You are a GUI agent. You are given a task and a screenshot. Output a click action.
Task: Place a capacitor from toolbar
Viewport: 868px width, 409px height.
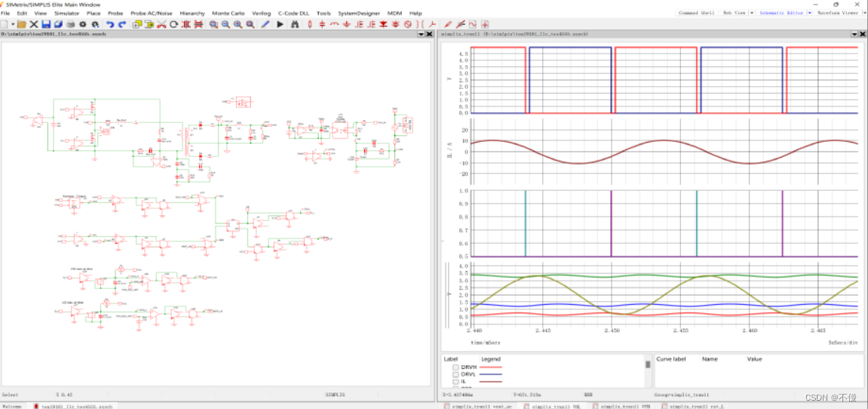click(322, 24)
